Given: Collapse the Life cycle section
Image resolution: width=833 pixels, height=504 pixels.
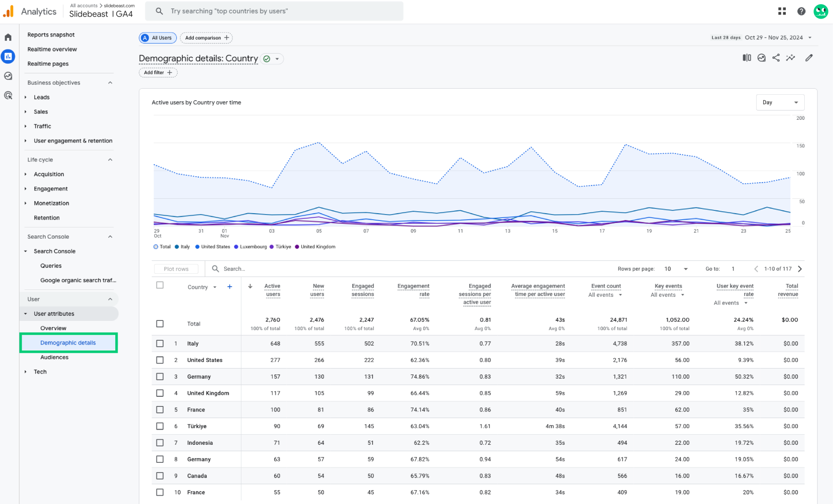Looking at the screenshot, I should pos(110,160).
